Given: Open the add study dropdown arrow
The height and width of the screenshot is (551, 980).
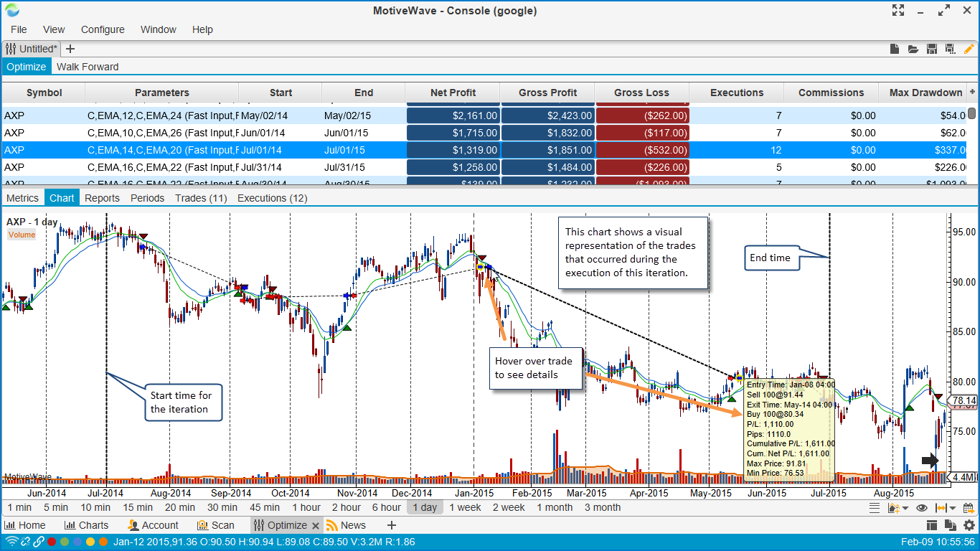Looking at the screenshot, I should pyautogui.click(x=905, y=508).
